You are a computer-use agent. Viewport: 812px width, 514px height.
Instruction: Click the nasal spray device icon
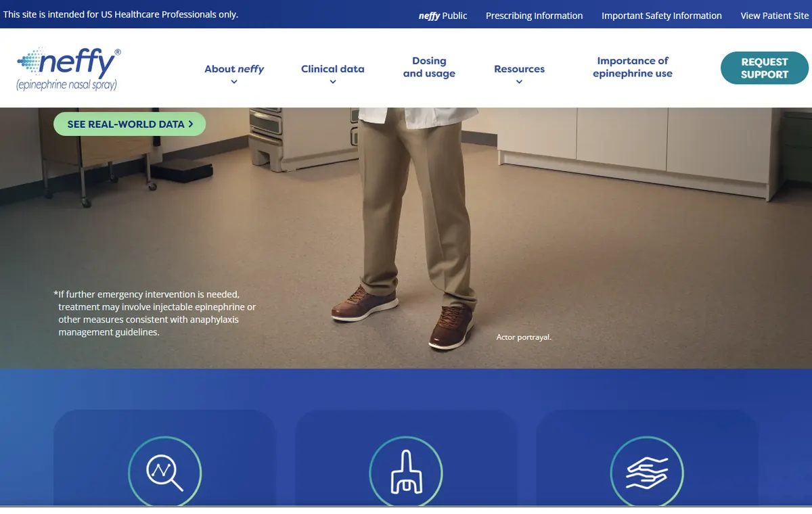(406, 472)
